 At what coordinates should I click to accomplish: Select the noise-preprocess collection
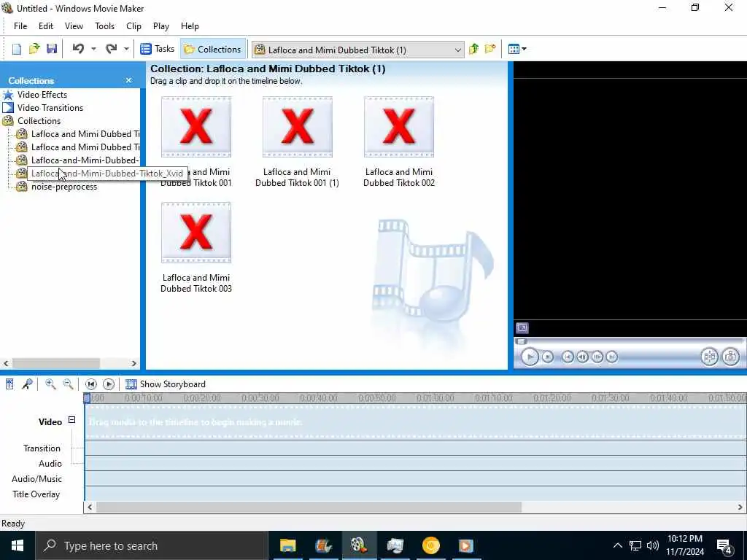tap(64, 187)
